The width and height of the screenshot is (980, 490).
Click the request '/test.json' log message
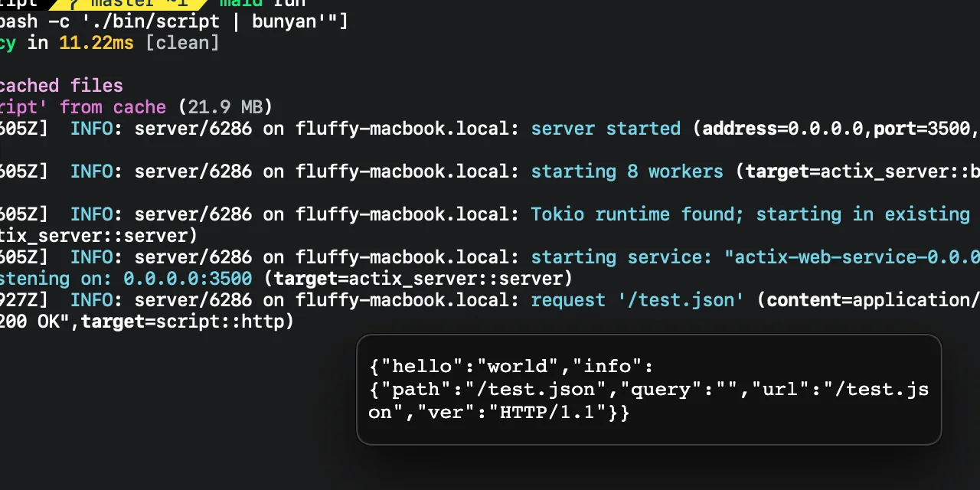tap(637, 300)
